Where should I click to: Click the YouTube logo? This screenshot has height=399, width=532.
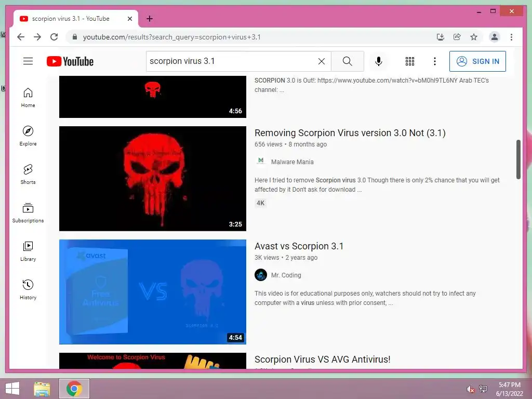(x=70, y=61)
